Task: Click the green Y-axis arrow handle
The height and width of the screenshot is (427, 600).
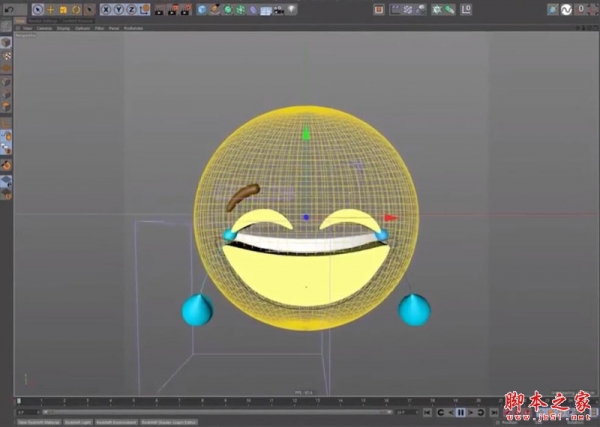Action: (307, 133)
